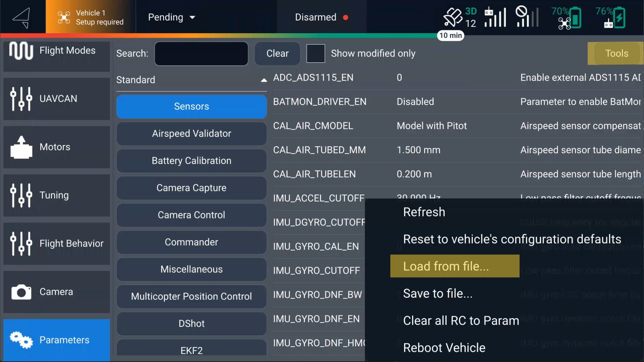Open the Pending flight mode dropdown

(172, 17)
